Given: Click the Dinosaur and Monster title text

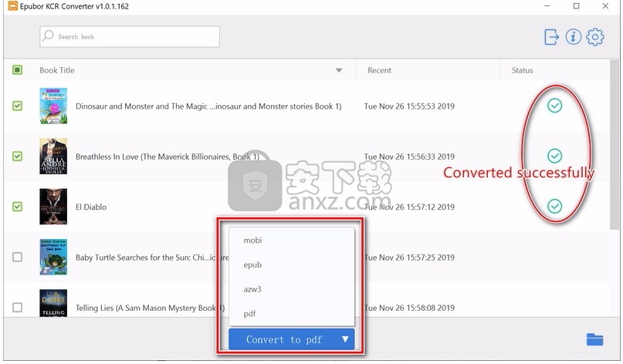Looking at the screenshot, I should coord(208,106).
